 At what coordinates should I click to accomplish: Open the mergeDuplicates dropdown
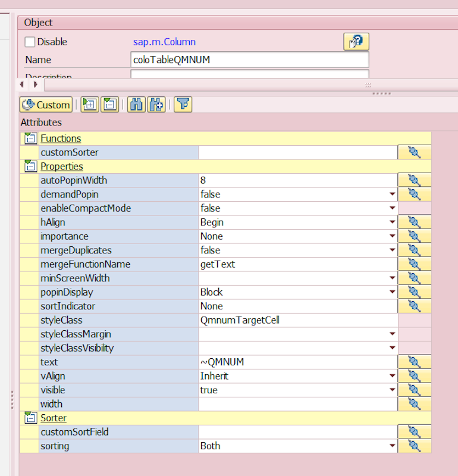click(x=393, y=250)
